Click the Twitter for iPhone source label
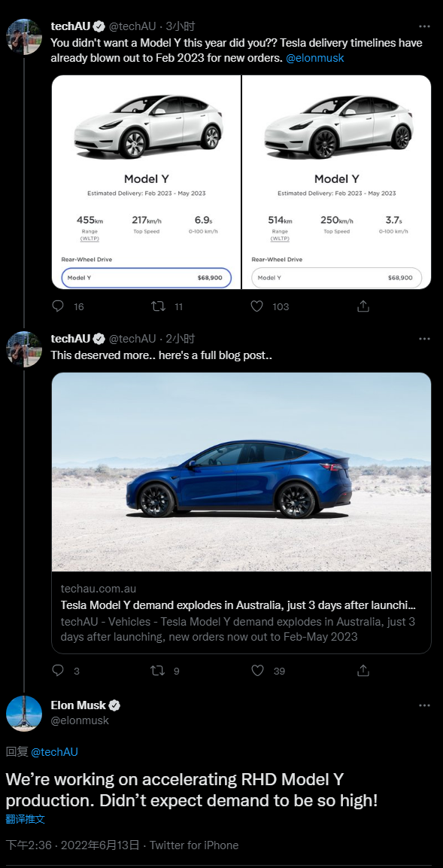 coord(194,845)
